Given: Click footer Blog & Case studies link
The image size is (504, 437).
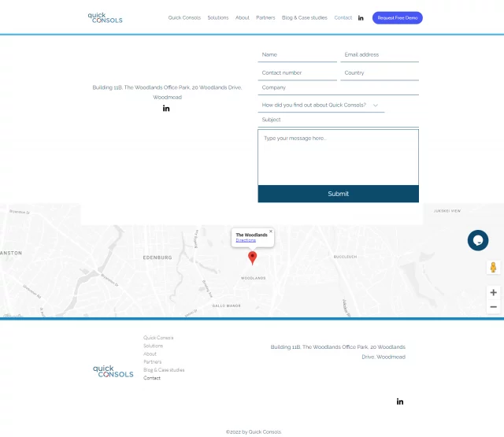Looking at the screenshot, I should (164, 370).
